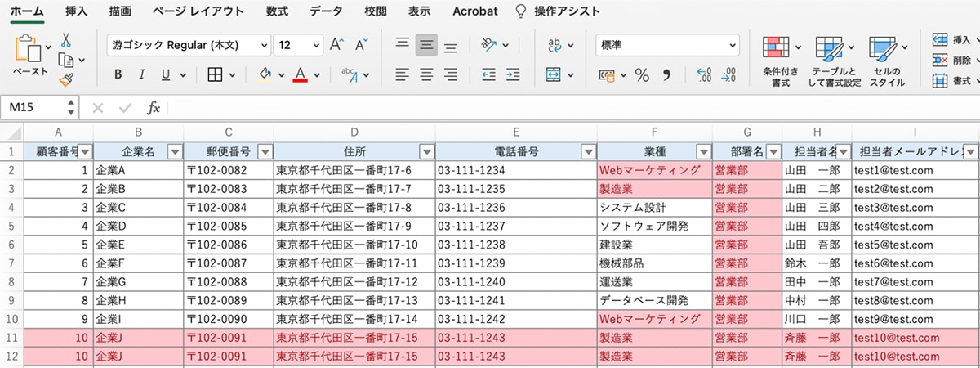Select cell containing test5@test.com

click(915, 244)
